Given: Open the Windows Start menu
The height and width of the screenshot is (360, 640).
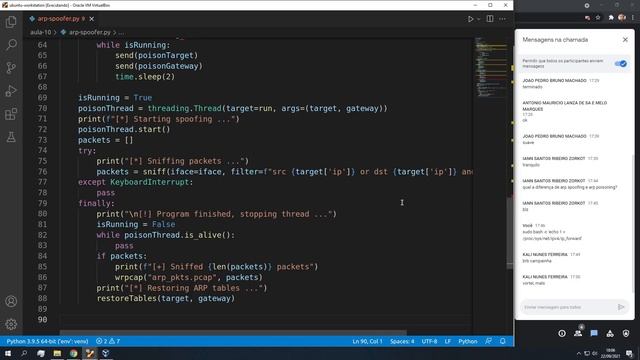Looking at the screenshot, I should pyautogui.click(x=8, y=353).
